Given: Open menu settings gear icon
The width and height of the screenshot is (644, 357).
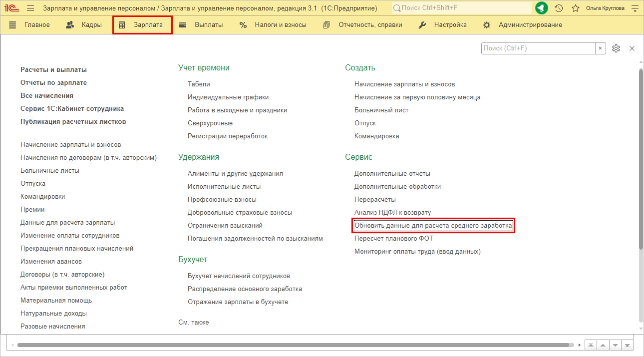Looking at the screenshot, I should pos(616,48).
